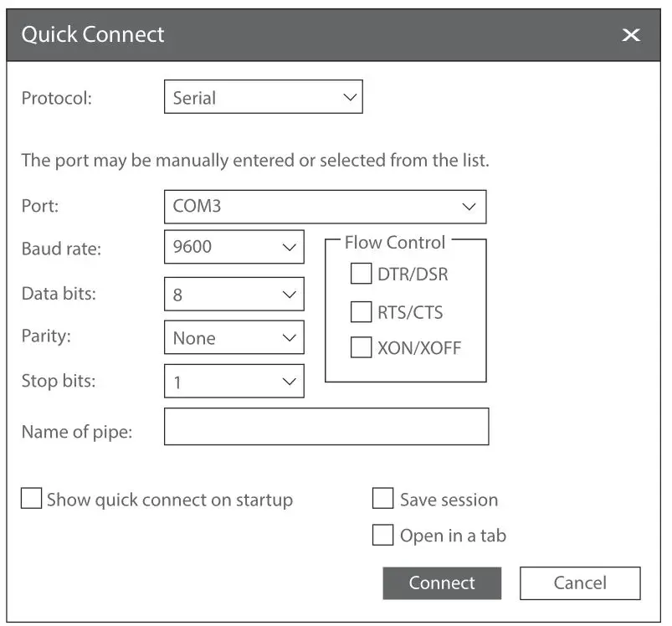Expand the Data bits dropdown
This screenshot has width=672, height=626.
pos(233,295)
